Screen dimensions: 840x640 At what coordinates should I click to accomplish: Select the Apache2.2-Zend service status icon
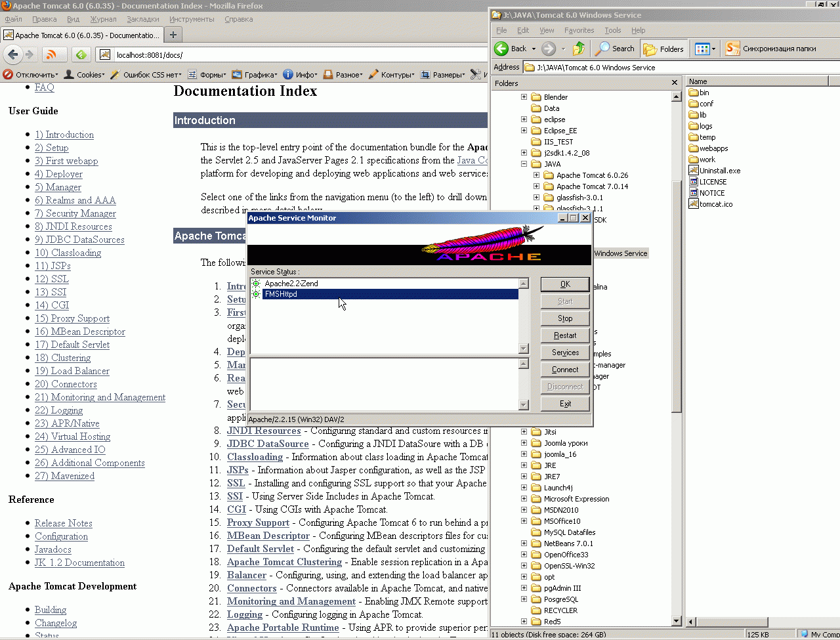pyautogui.click(x=256, y=284)
